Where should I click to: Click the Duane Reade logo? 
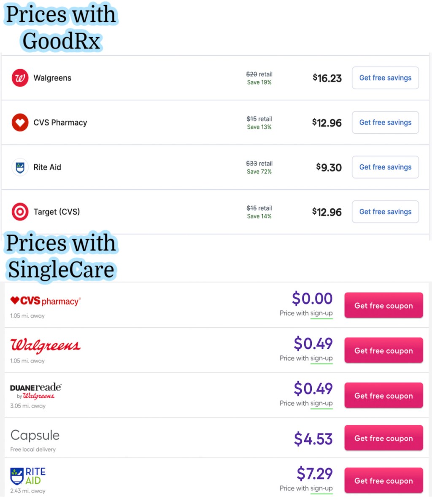36,391
